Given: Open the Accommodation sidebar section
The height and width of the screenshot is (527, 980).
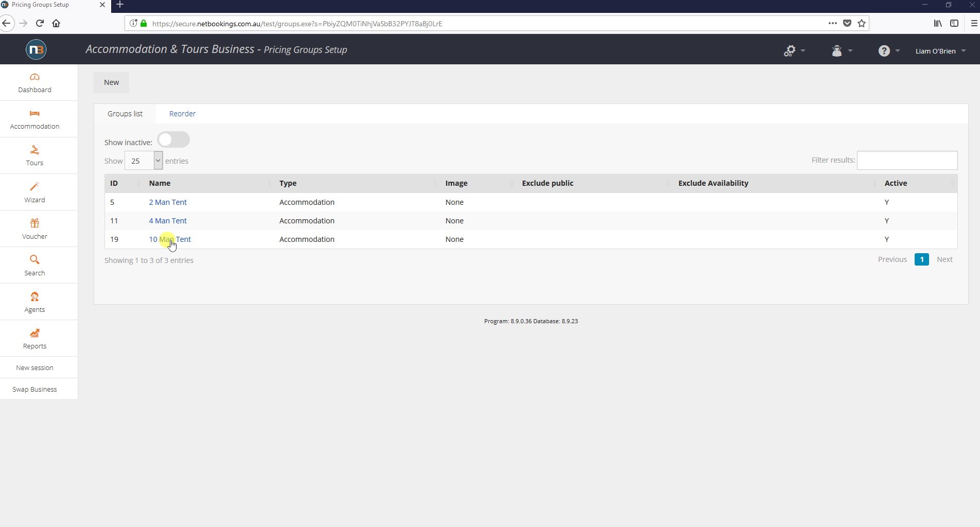Looking at the screenshot, I should click(x=34, y=119).
